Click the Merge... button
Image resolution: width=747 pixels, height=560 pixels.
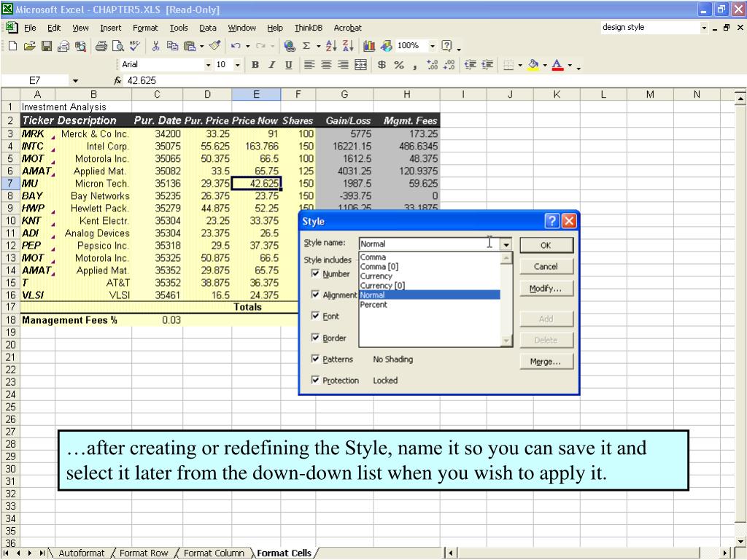[546, 362]
